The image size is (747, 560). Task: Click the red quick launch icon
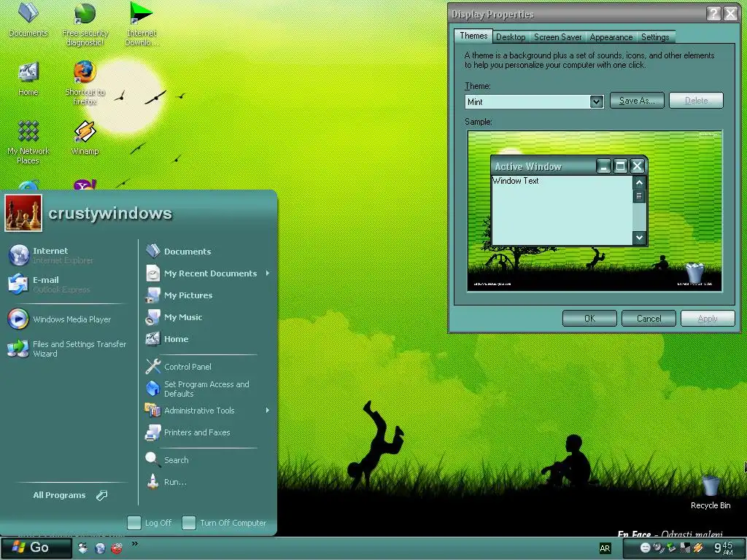[116, 548]
